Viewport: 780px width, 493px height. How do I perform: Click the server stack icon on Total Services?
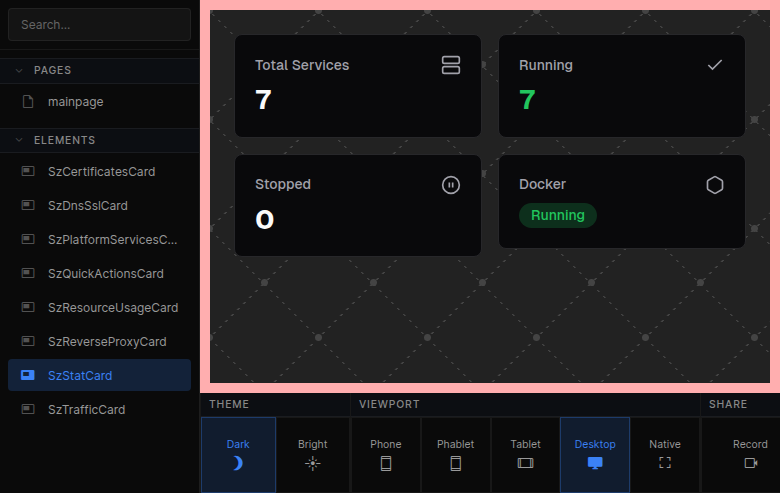(450, 65)
